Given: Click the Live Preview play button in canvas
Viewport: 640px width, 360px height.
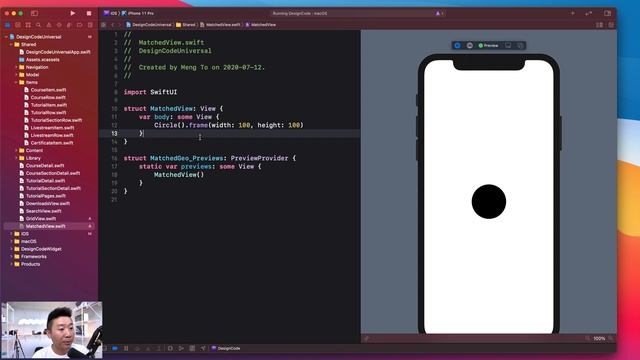Looking at the screenshot, I should click(458, 45).
